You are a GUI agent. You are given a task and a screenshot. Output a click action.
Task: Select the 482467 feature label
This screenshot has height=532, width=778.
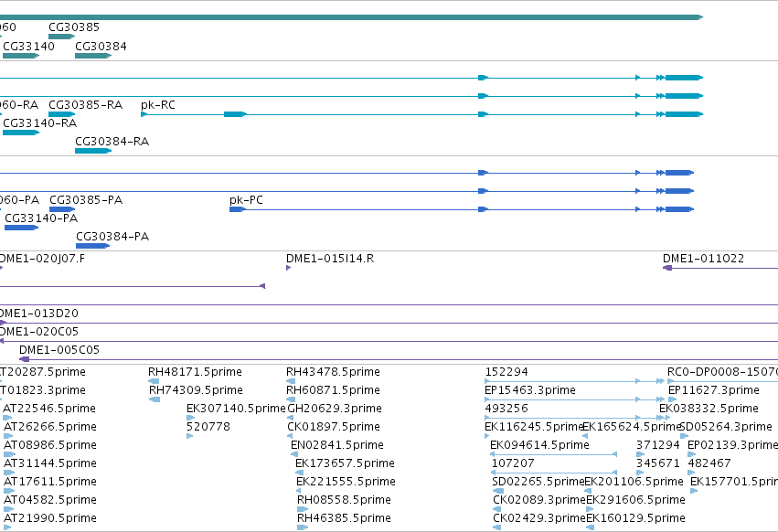click(709, 463)
